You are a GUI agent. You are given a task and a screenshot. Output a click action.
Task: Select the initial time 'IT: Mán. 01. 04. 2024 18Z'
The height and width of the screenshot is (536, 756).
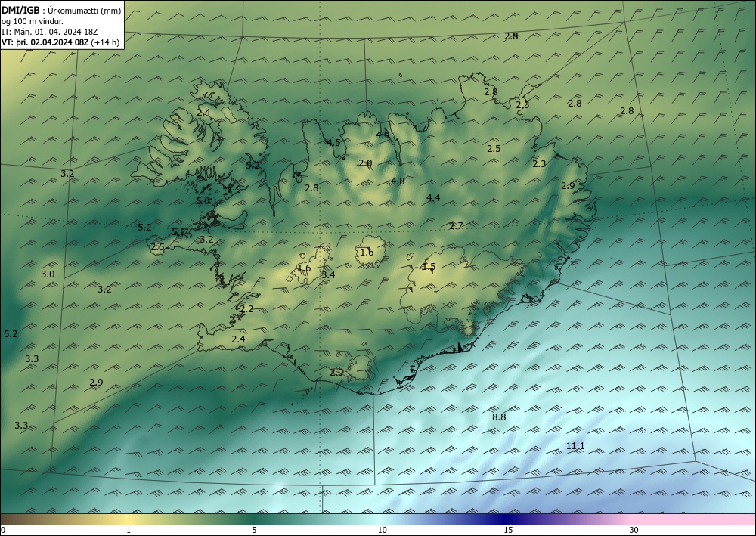(x=50, y=32)
